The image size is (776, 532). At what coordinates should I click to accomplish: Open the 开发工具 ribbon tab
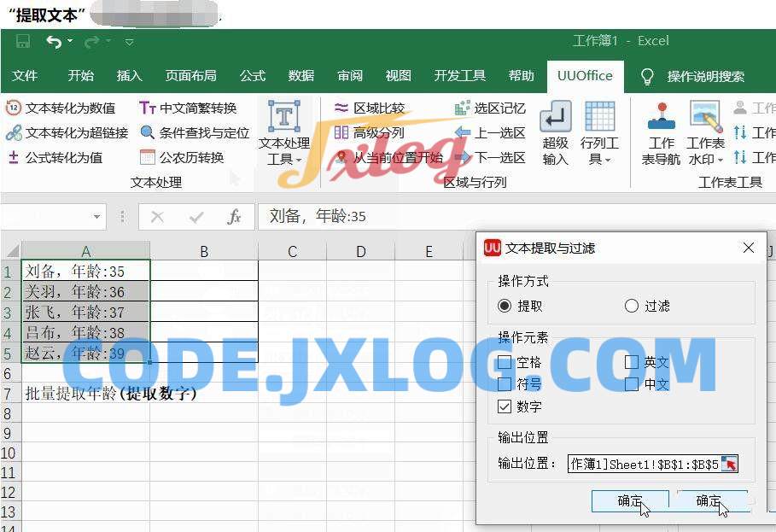click(459, 76)
